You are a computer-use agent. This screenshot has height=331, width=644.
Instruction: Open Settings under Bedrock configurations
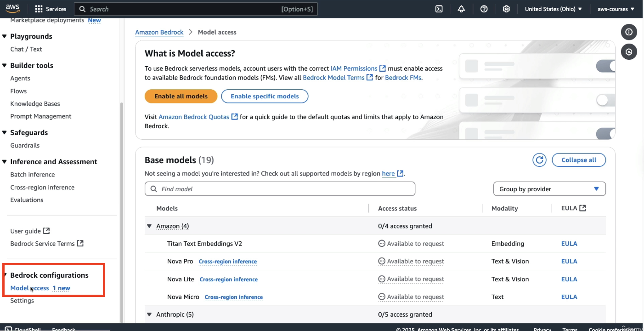(22, 301)
